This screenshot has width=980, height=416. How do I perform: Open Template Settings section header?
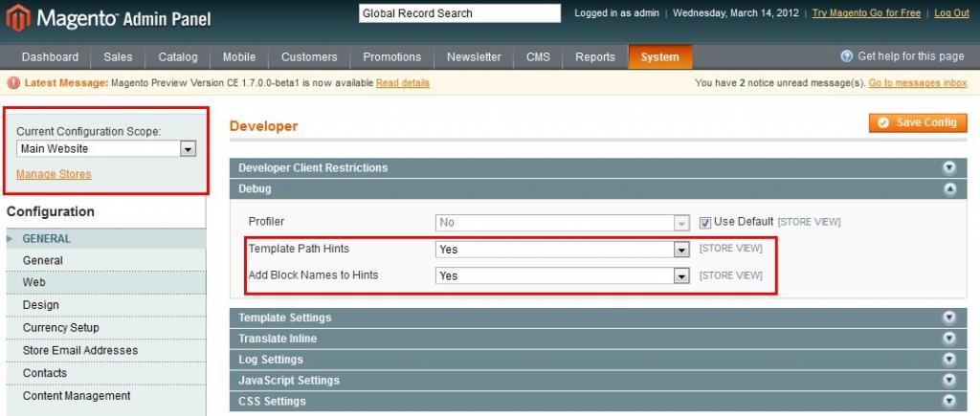coord(598,317)
